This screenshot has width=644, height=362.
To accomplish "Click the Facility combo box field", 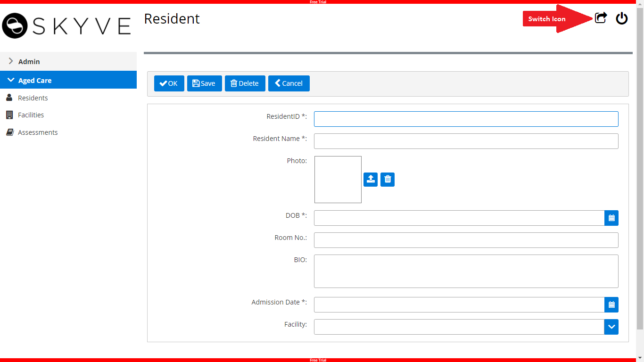I will (x=459, y=327).
